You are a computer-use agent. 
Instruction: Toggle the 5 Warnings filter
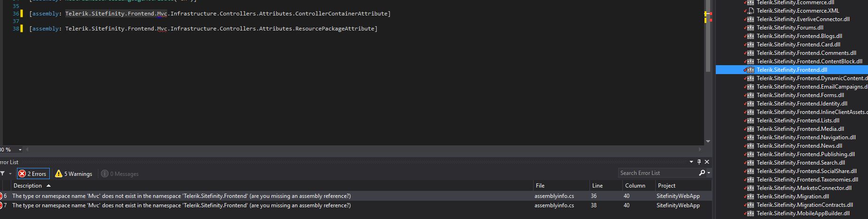74,174
